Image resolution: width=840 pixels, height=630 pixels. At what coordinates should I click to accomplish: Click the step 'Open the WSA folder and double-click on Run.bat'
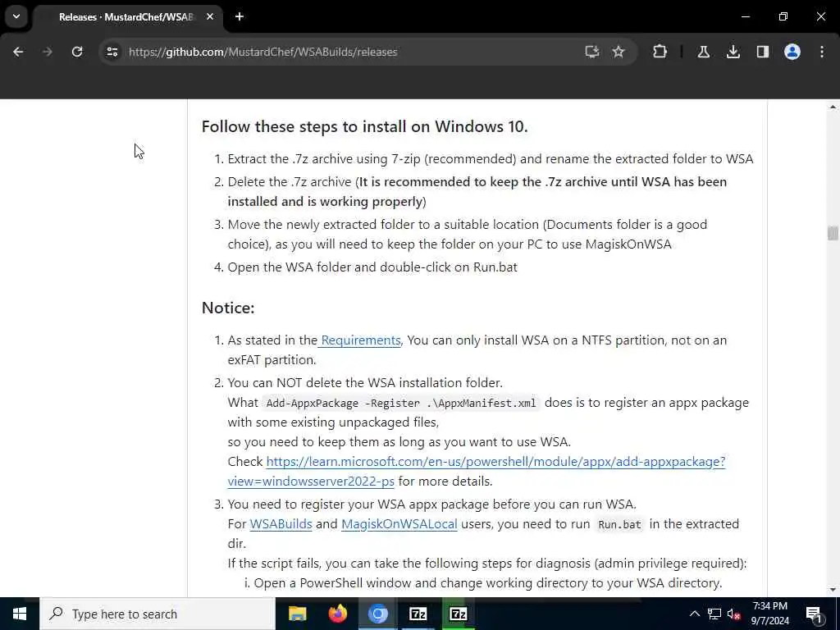[x=372, y=267]
